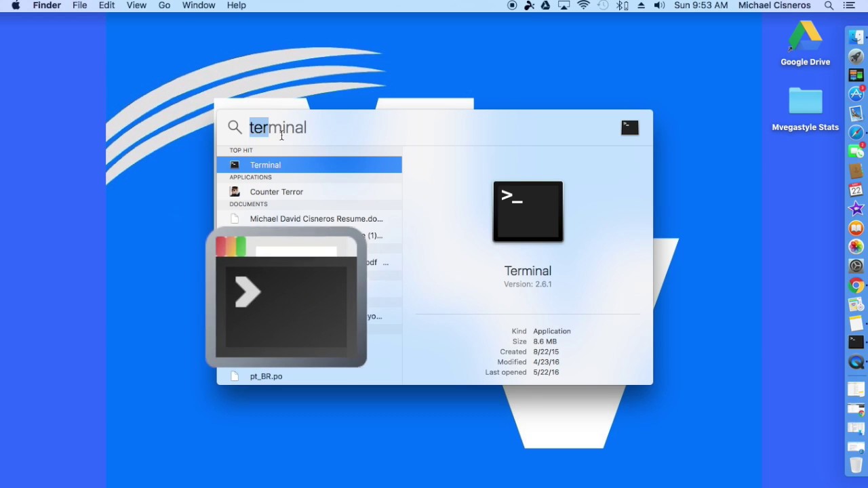Screen dimensions: 868x488
Task: Open Edit menu
Action: click(x=106, y=5)
